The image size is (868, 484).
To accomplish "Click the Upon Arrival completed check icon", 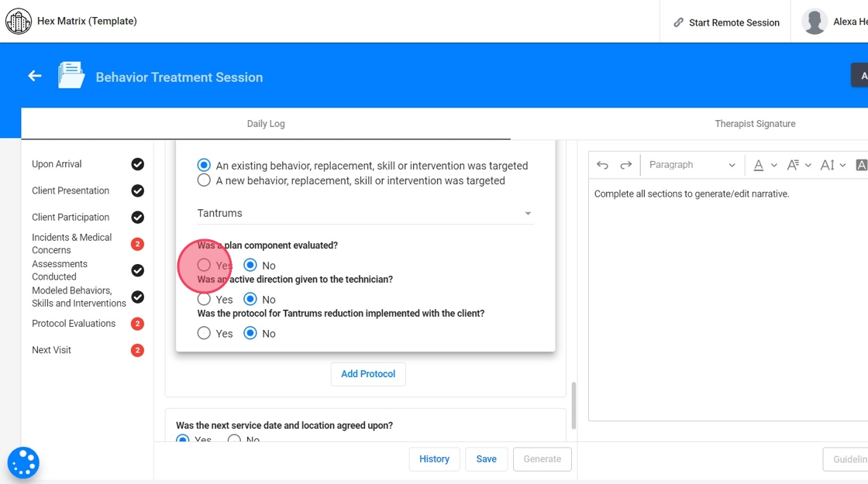I will 138,164.
